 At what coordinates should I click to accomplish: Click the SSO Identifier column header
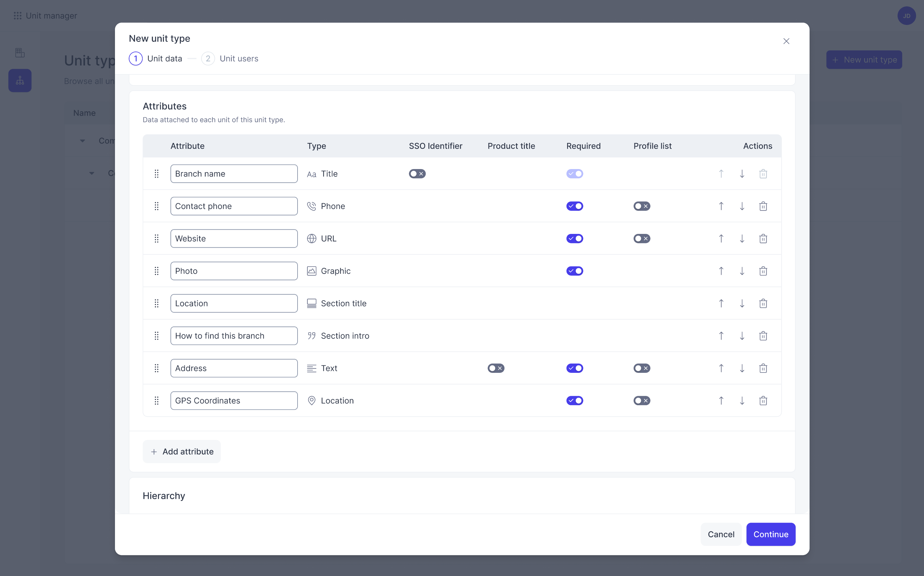435,146
